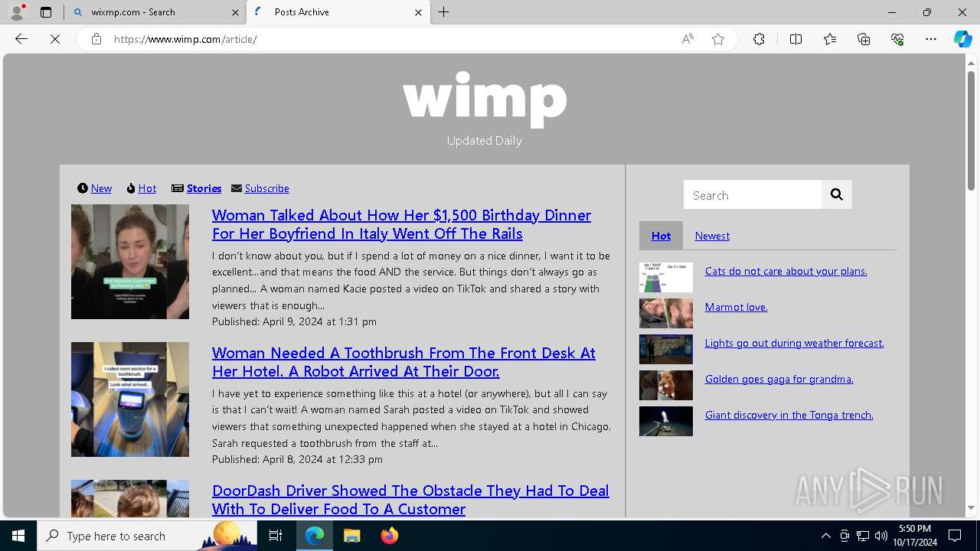The width and height of the screenshot is (980, 551).
Task: Switch to wixmp.com - Search tab
Action: tap(155, 12)
